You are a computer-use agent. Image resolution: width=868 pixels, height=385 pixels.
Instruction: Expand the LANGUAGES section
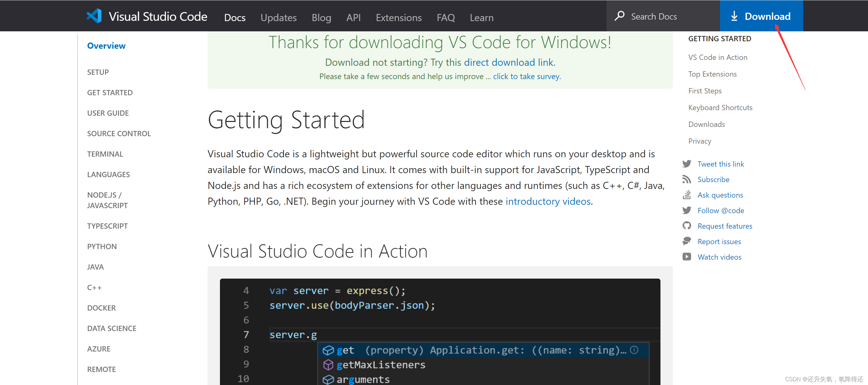(x=109, y=175)
